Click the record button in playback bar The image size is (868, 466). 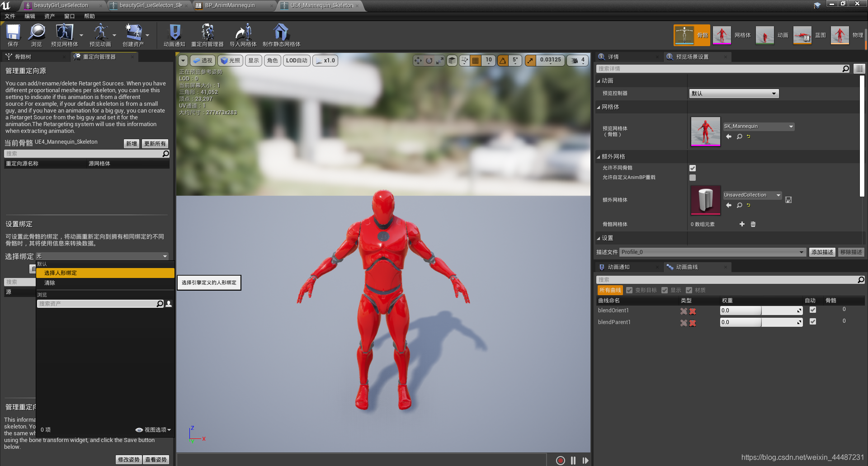click(x=561, y=460)
